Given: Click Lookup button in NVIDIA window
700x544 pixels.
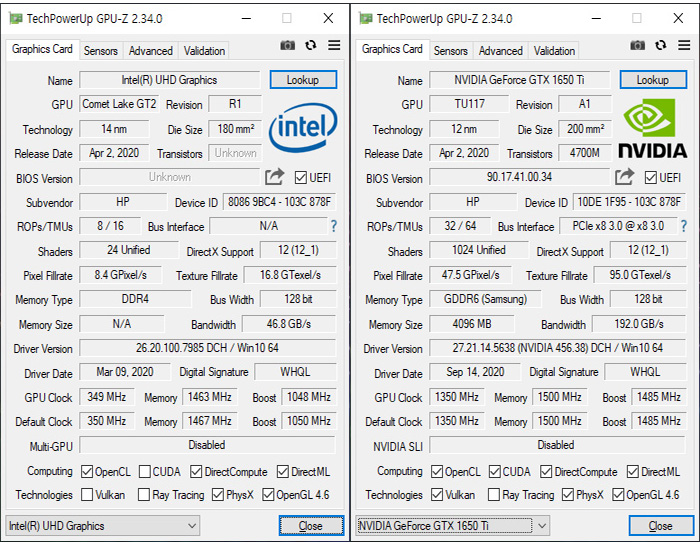Looking at the screenshot, I should coord(653,80).
